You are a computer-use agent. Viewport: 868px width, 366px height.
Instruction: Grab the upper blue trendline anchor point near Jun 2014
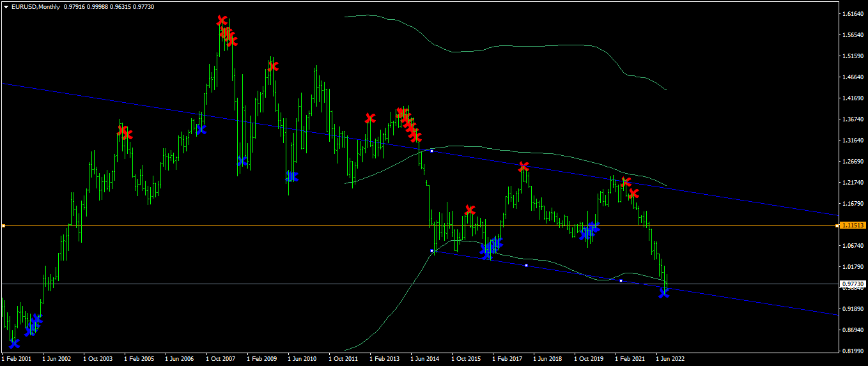(432, 151)
